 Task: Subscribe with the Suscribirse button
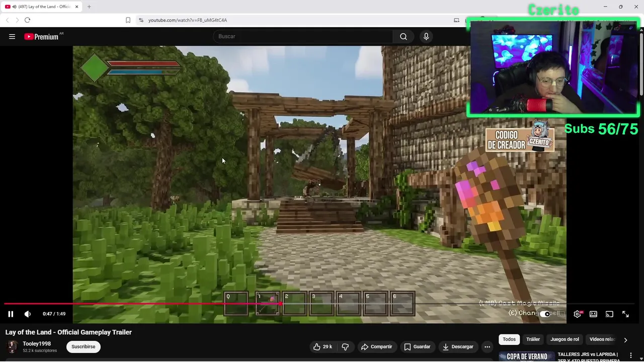click(84, 346)
